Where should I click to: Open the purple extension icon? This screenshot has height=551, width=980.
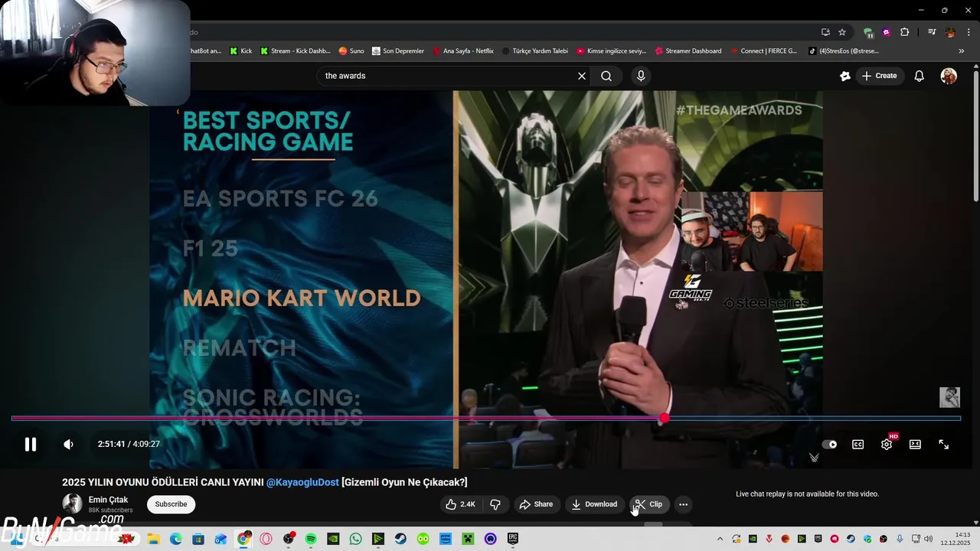point(887,32)
